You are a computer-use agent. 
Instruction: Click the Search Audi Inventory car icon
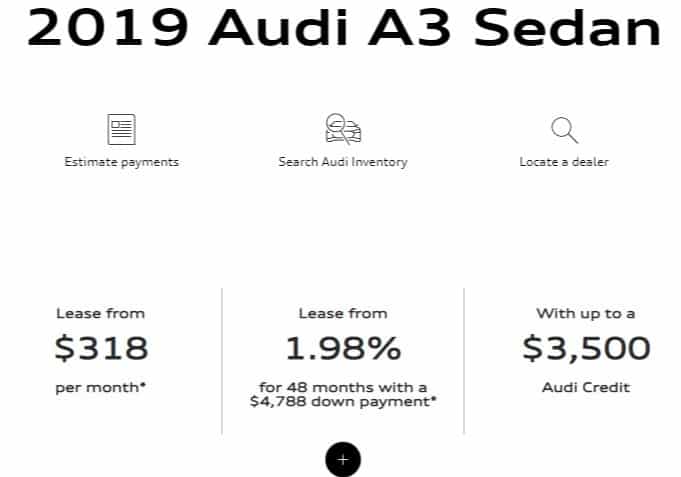(x=343, y=129)
